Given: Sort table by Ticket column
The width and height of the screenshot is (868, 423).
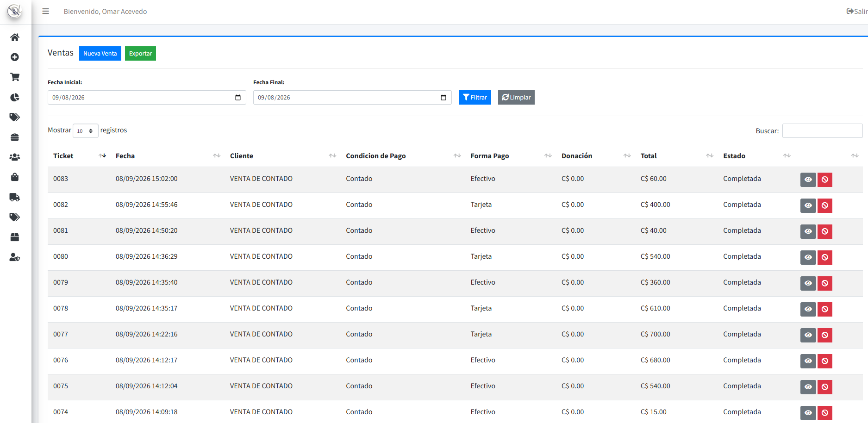Looking at the screenshot, I should click(x=80, y=156).
